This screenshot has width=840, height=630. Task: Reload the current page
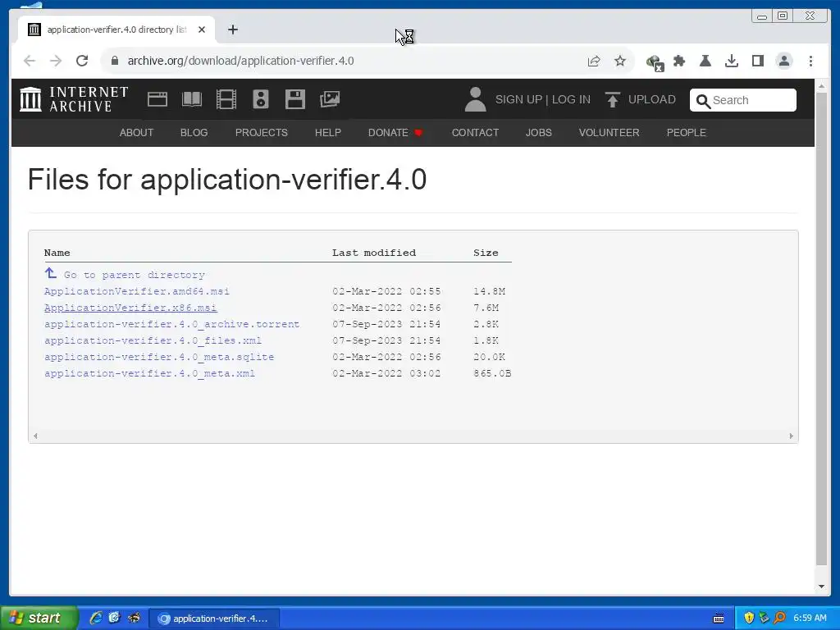pyautogui.click(x=82, y=61)
